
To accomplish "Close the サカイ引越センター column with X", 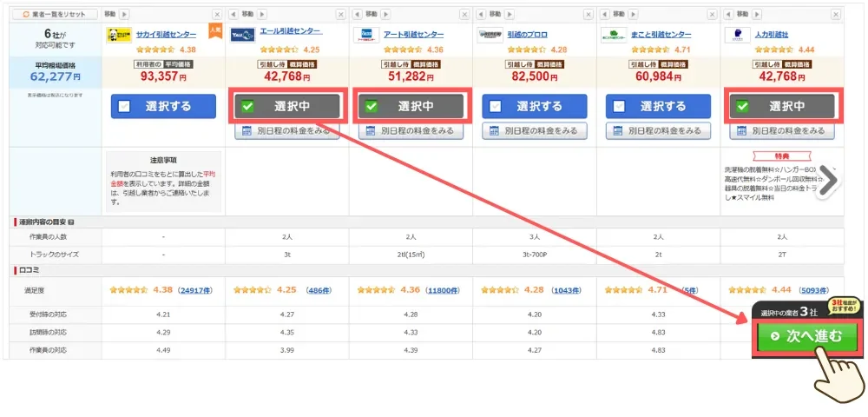I will 217,15.
